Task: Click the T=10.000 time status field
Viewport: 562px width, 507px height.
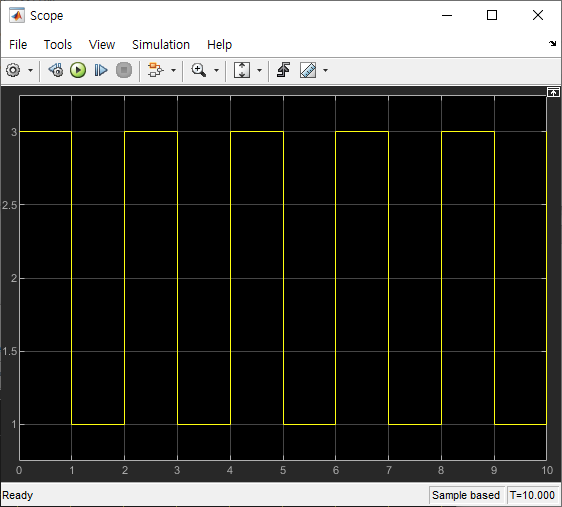Action: pyautogui.click(x=532, y=495)
